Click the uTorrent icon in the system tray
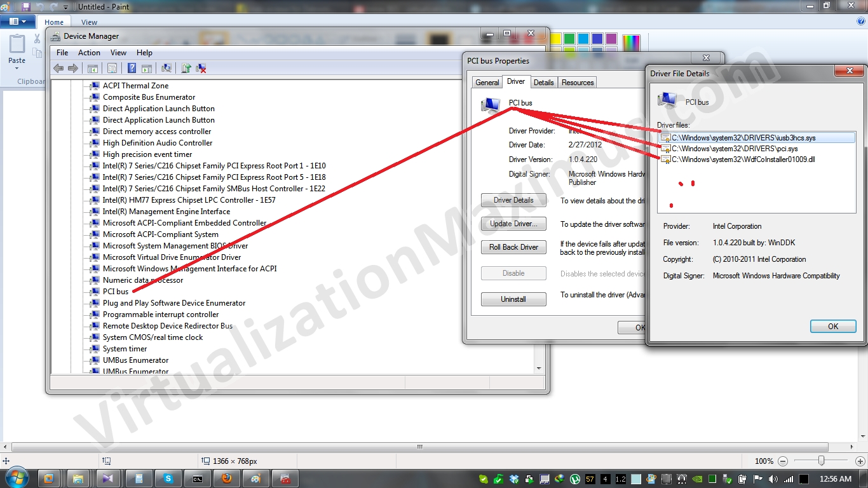This screenshot has height=488, width=868. (x=574, y=478)
